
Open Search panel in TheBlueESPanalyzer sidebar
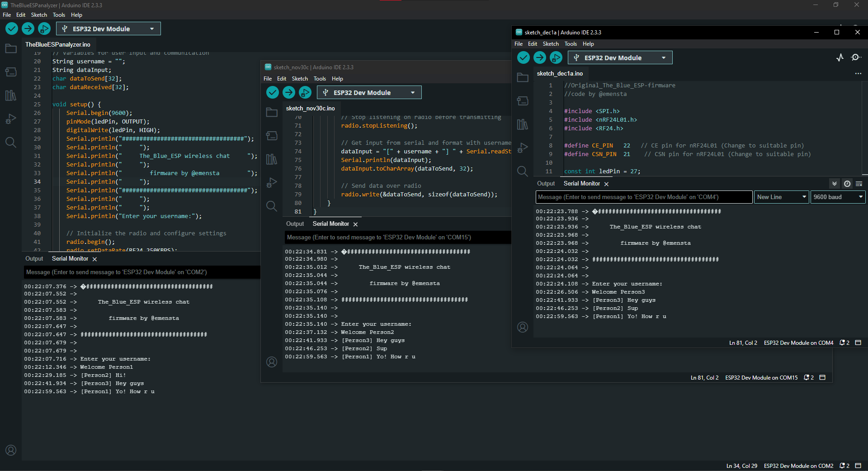pyautogui.click(x=11, y=143)
